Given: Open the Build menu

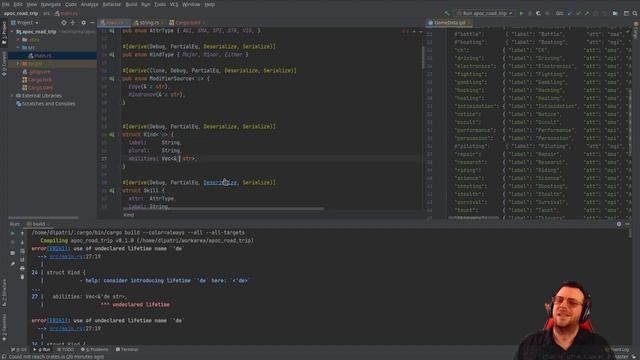Looking at the screenshot, I should click(131, 4).
